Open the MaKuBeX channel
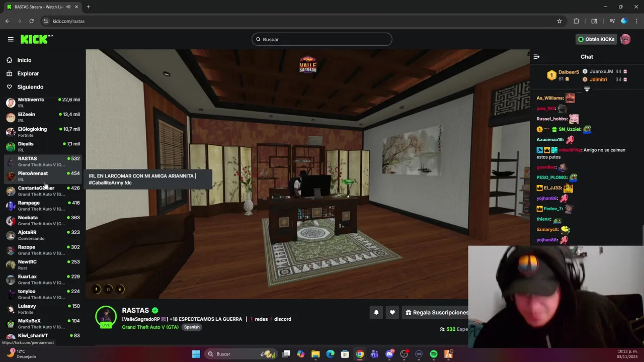This screenshot has width=644, height=362. (x=43, y=324)
